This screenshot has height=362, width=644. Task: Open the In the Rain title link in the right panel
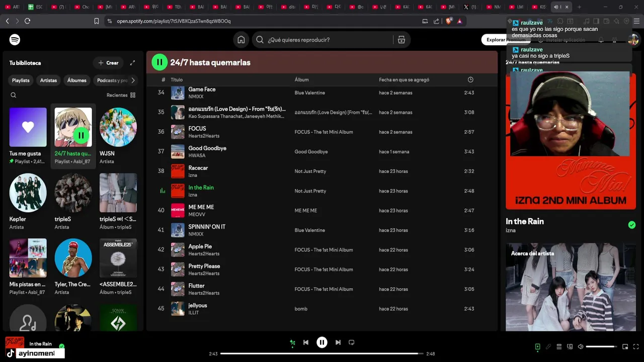point(525,221)
